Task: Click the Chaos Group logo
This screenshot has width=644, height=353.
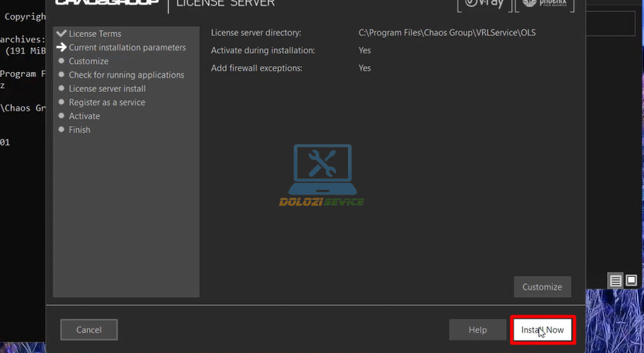Action: point(107,4)
